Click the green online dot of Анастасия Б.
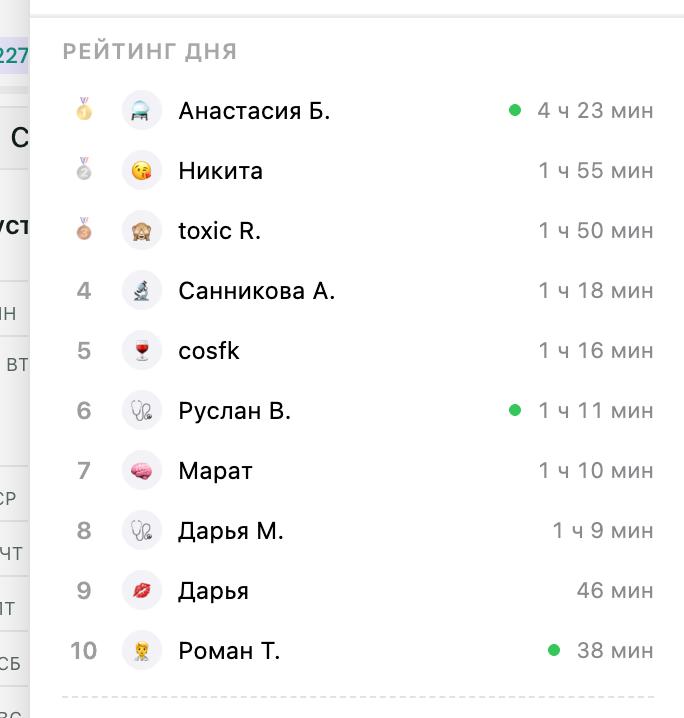 (x=515, y=110)
